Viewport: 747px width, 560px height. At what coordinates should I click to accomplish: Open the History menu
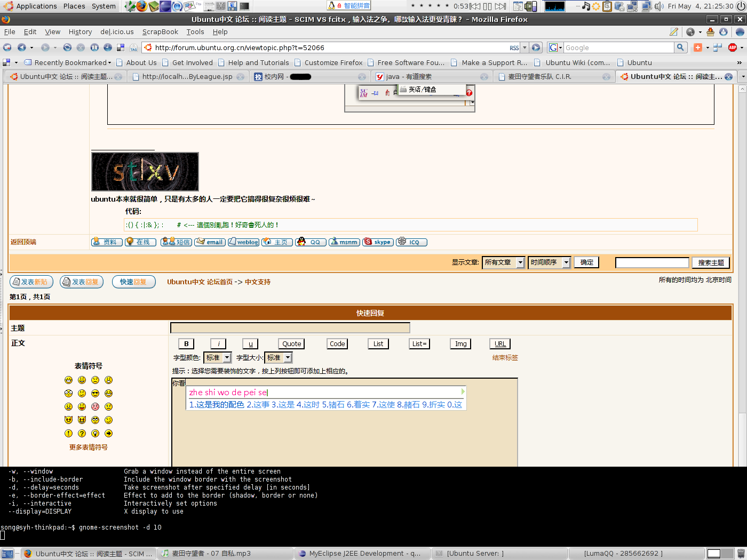[80, 32]
